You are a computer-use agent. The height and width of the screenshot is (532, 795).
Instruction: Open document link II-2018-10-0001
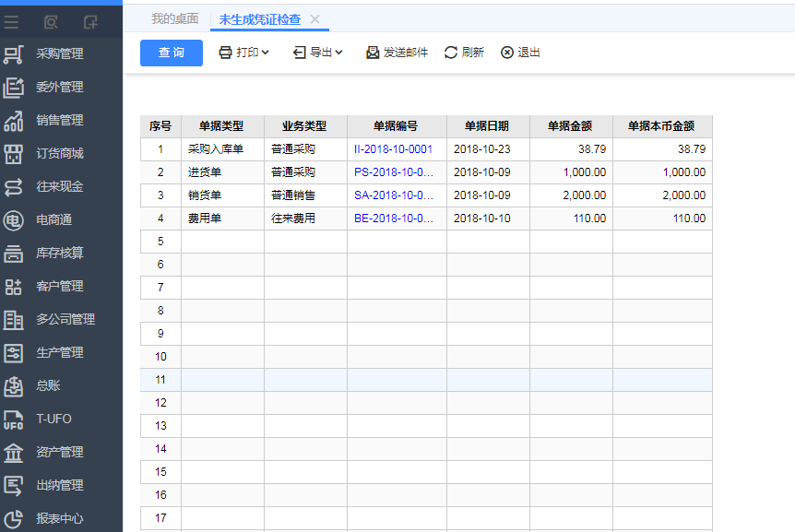click(x=393, y=148)
